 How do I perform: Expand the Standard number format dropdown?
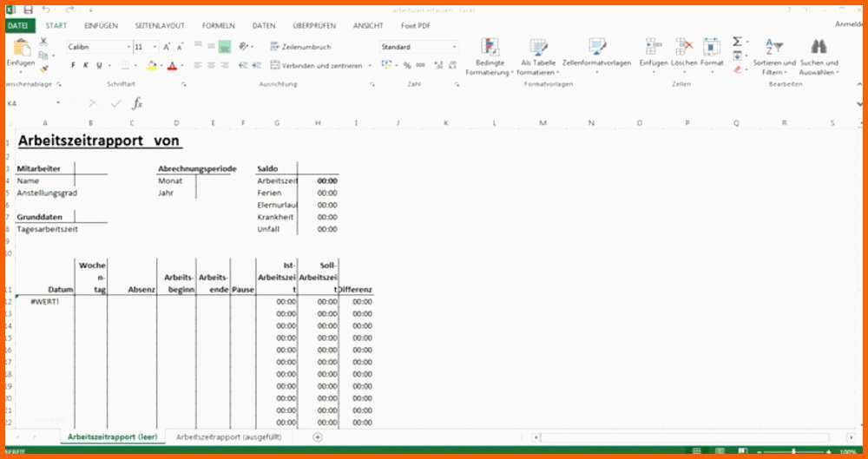[454, 46]
